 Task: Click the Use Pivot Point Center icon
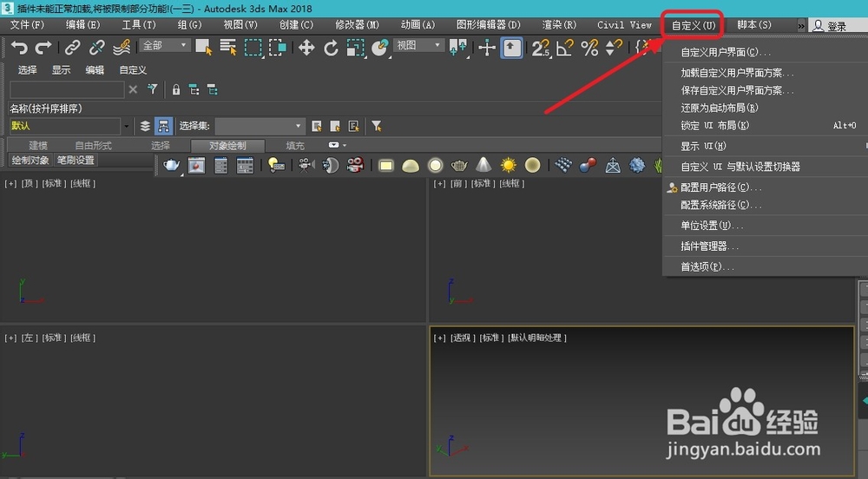pyautogui.click(x=457, y=48)
